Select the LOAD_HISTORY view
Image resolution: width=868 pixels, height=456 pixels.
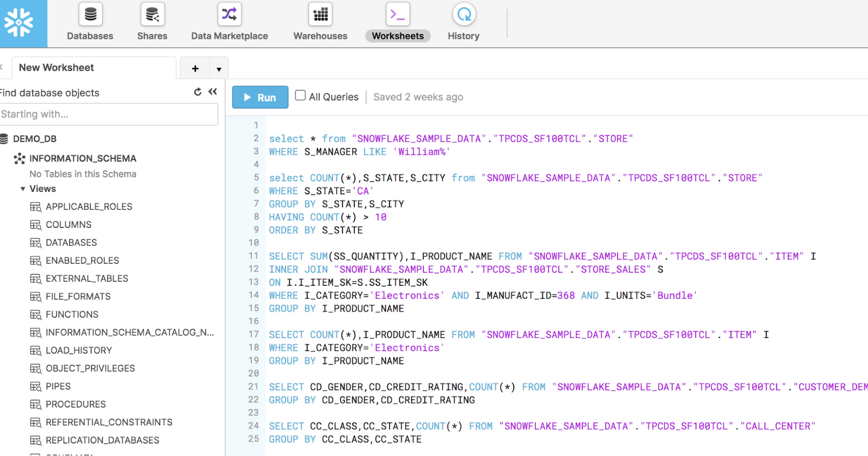[x=79, y=351]
